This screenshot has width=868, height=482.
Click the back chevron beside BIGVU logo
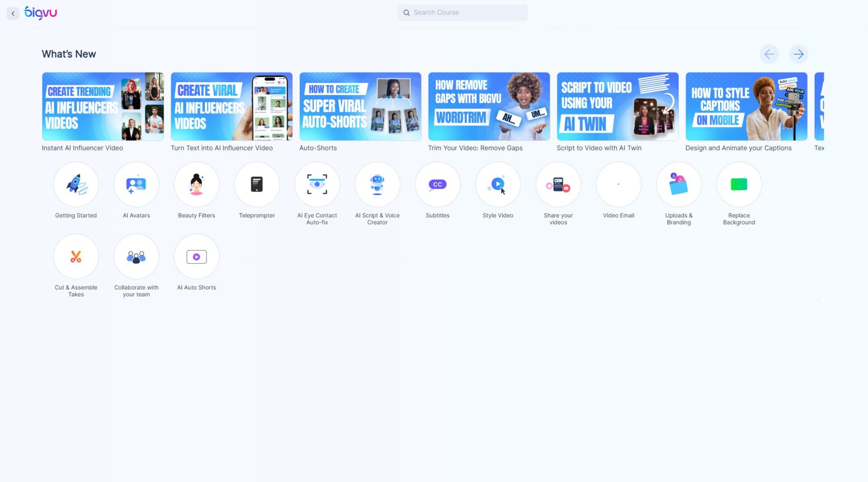(x=13, y=13)
